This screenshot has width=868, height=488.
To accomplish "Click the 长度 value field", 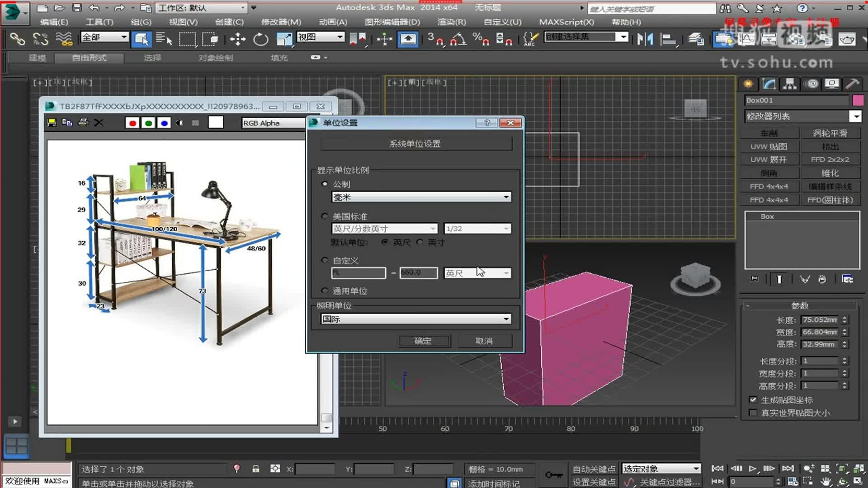I will [x=820, y=319].
